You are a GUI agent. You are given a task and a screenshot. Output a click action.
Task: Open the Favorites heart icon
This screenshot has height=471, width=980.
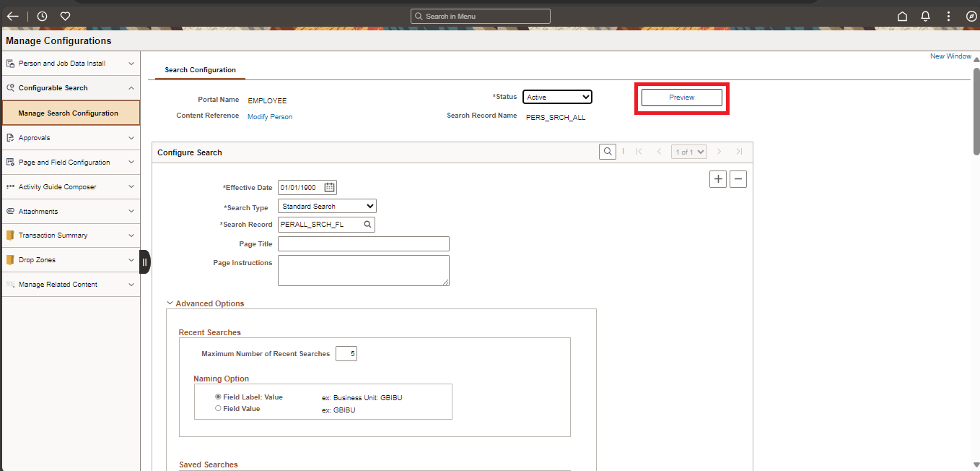click(x=64, y=15)
